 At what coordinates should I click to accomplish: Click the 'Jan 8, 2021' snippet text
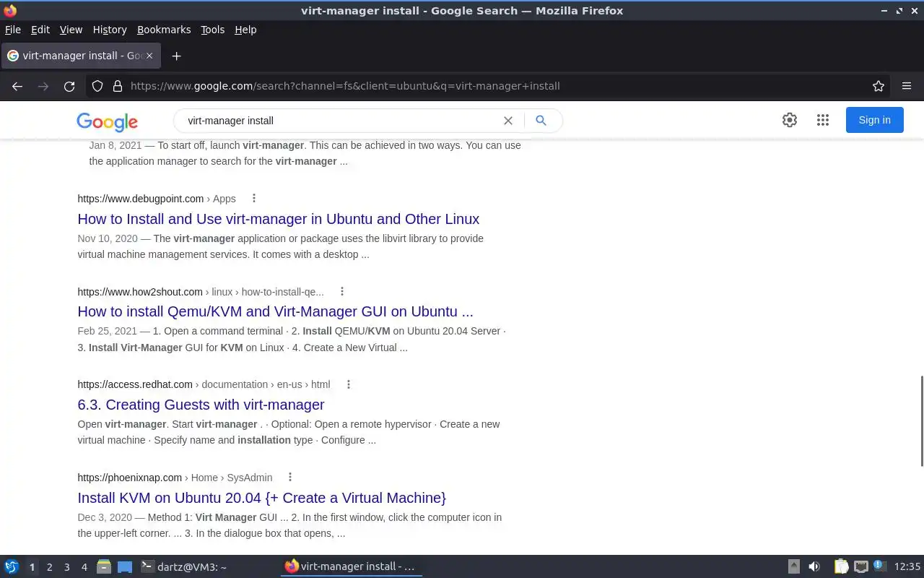[115, 145]
